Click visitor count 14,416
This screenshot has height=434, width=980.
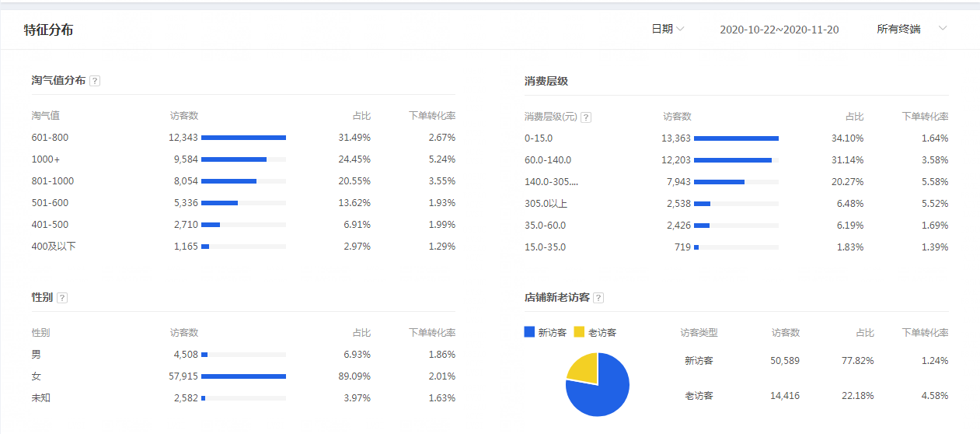pyautogui.click(x=784, y=396)
